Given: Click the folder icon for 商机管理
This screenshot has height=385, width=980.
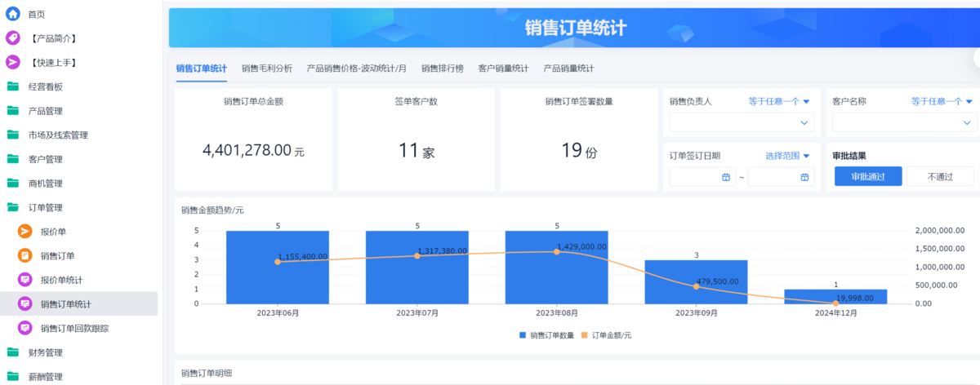Looking at the screenshot, I should pyautogui.click(x=12, y=184).
